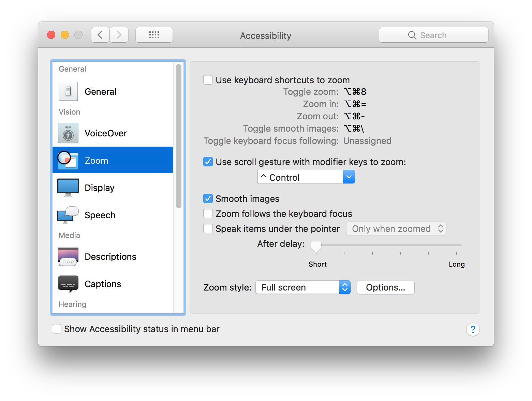Click the Descriptions icon

[68, 257]
